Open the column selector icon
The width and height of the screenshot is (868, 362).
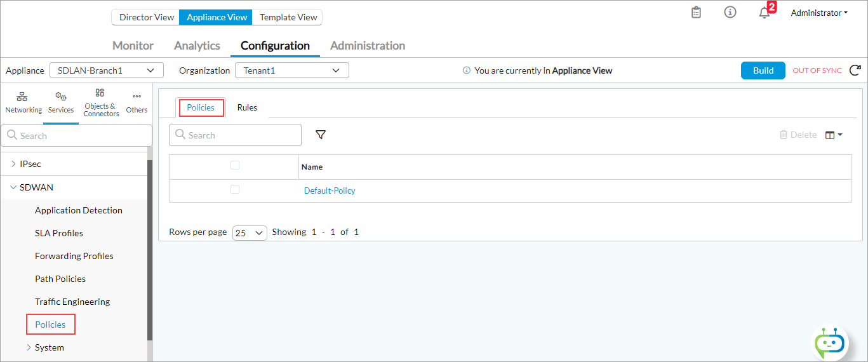click(x=834, y=135)
